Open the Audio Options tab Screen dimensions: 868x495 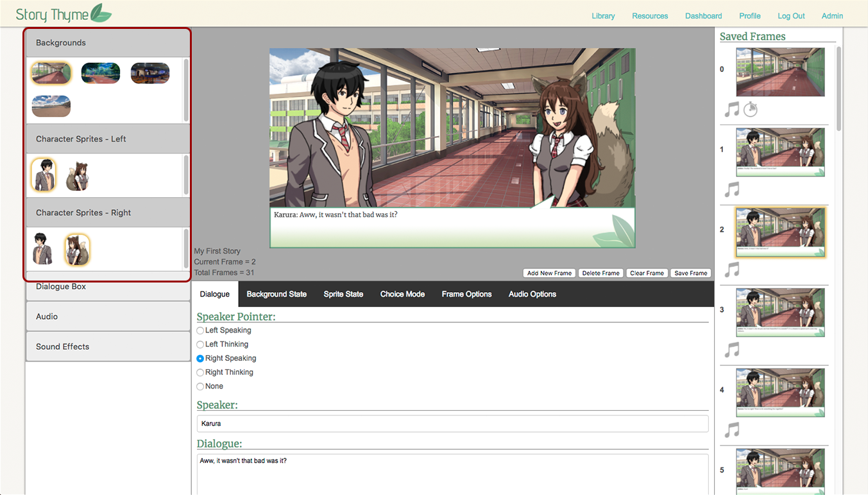(x=532, y=294)
